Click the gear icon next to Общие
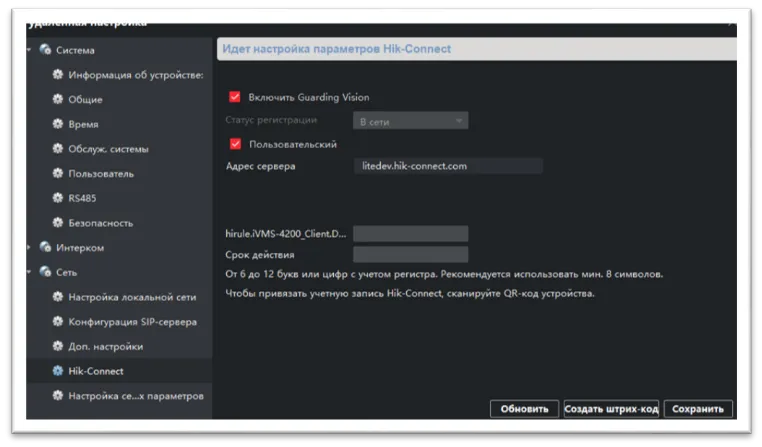 (58, 100)
